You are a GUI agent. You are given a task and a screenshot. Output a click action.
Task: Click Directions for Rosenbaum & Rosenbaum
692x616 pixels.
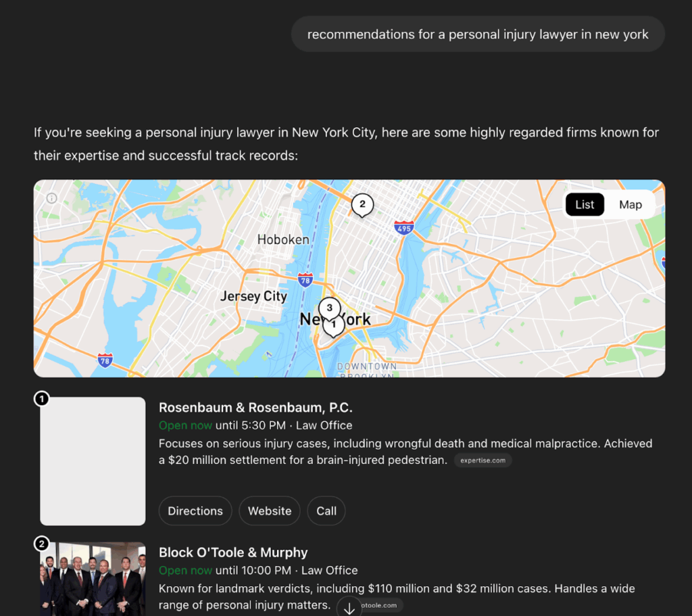(x=195, y=511)
